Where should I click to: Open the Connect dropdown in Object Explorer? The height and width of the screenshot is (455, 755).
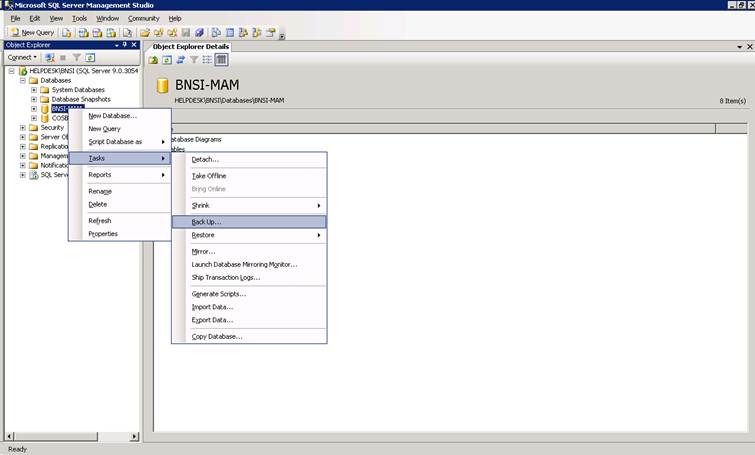click(x=22, y=57)
